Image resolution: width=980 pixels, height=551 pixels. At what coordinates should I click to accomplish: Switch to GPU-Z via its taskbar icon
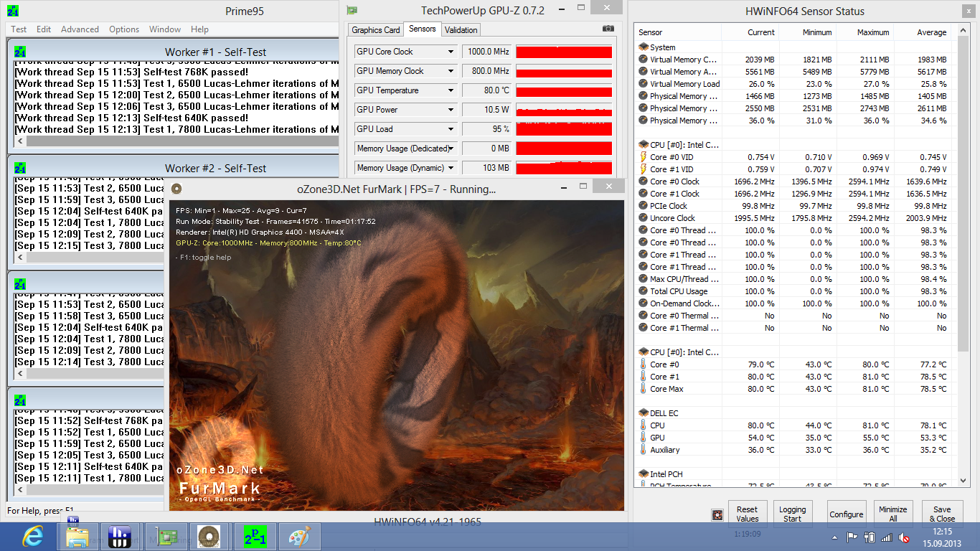tap(168, 537)
